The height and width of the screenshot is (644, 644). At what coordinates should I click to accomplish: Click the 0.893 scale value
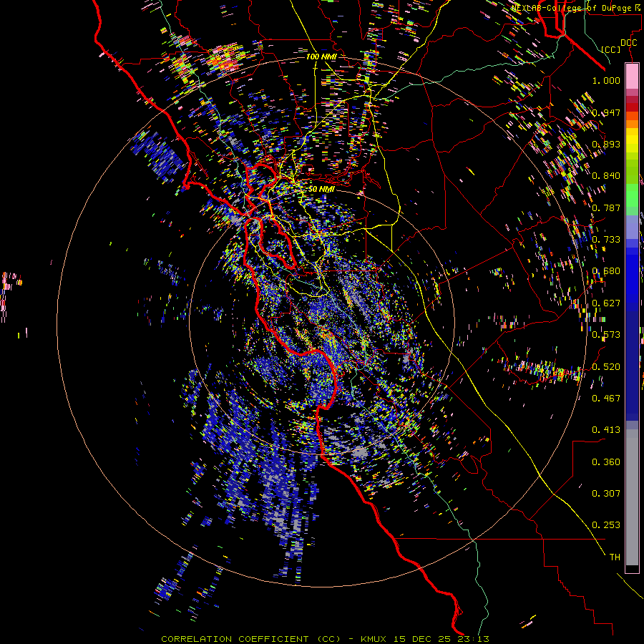pyautogui.click(x=606, y=144)
